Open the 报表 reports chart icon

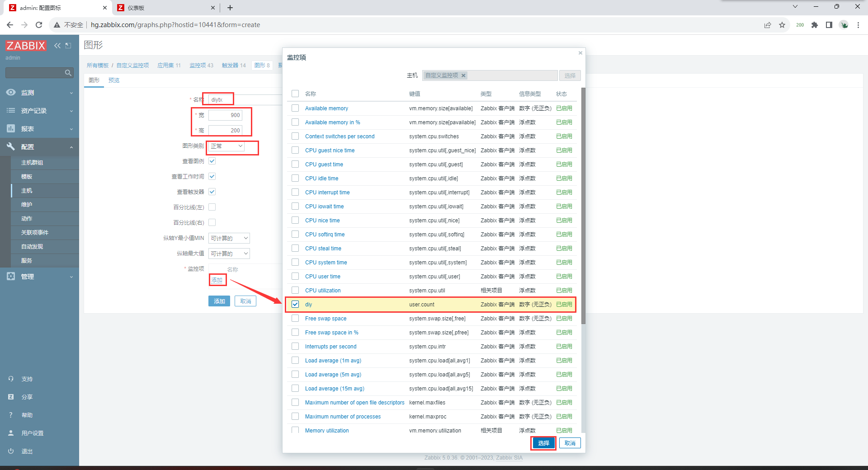(x=11, y=128)
